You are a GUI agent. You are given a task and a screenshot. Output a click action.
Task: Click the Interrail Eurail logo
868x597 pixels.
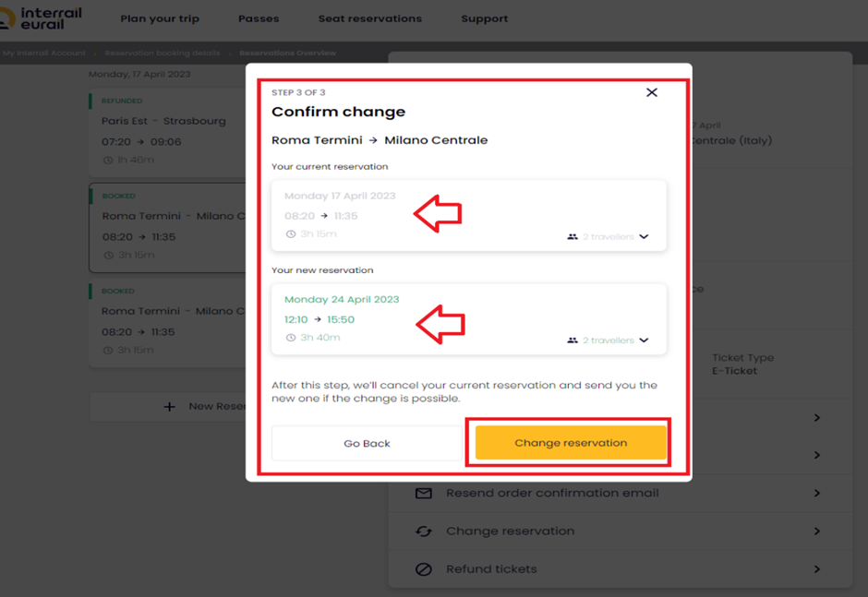(40, 18)
